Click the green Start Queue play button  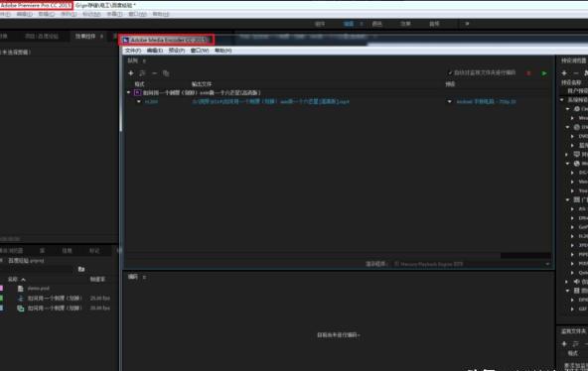543,73
